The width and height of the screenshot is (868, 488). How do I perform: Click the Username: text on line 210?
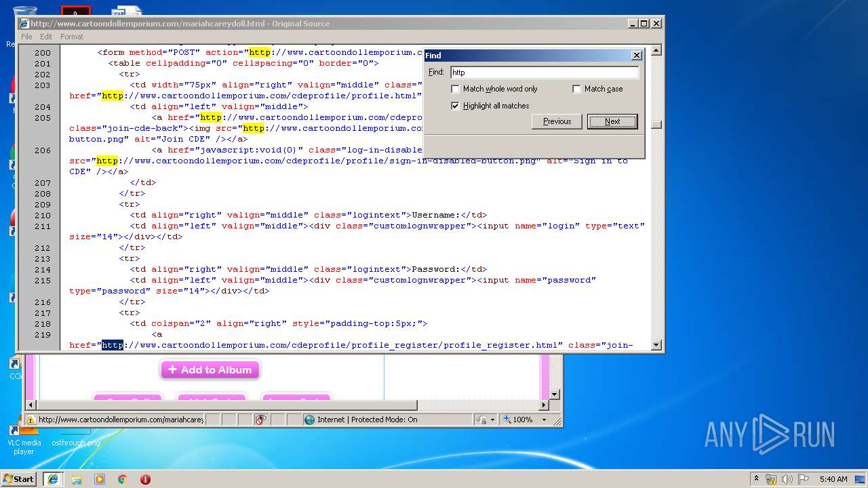pyautogui.click(x=436, y=216)
